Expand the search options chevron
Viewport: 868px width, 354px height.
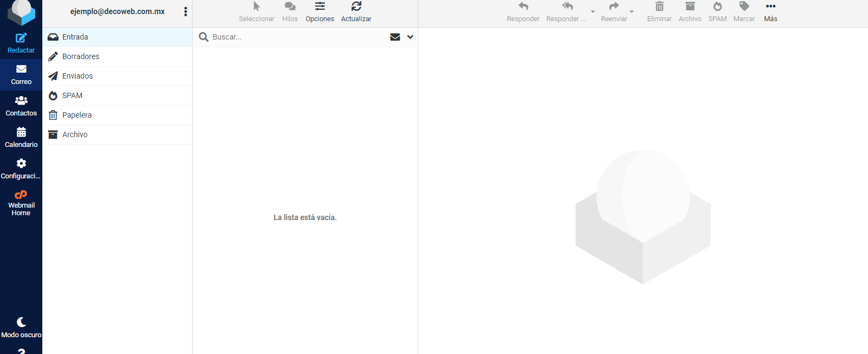tap(410, 37)
